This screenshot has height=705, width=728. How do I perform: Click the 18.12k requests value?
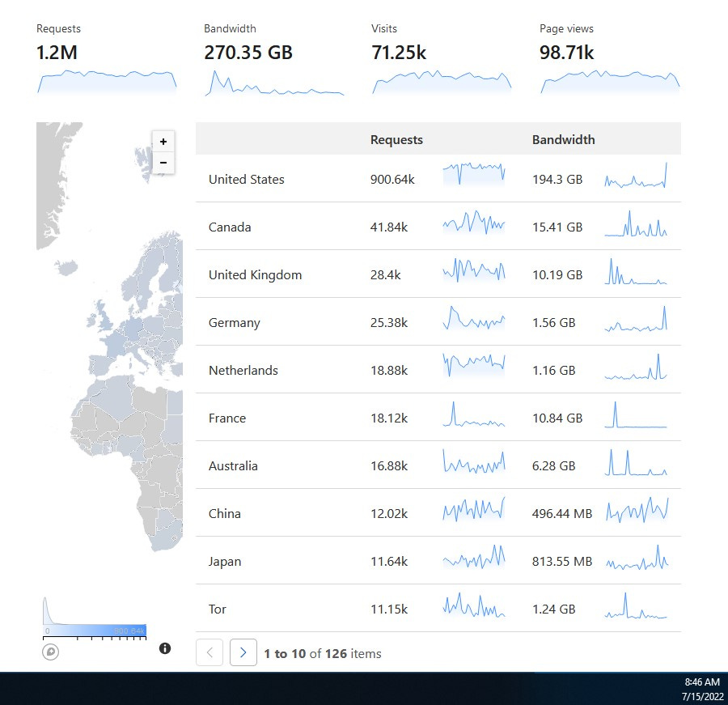389,418
